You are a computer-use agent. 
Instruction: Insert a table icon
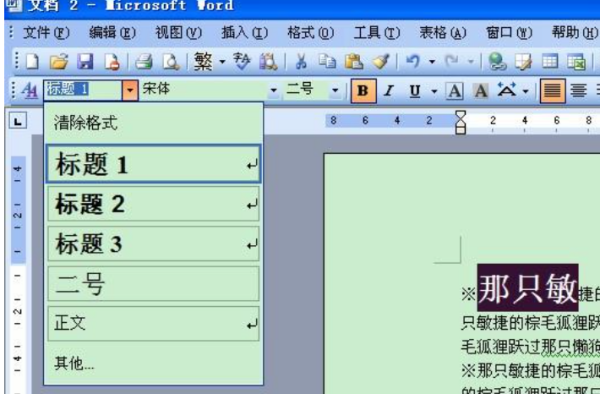pyautogui.click(x=550, y=61)
